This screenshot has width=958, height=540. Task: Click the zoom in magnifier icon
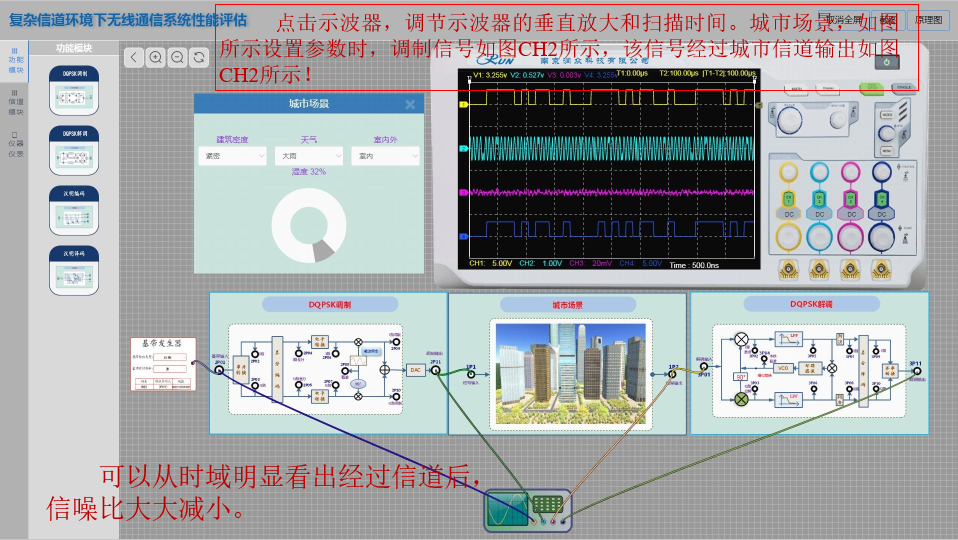(x=156, y=57)
